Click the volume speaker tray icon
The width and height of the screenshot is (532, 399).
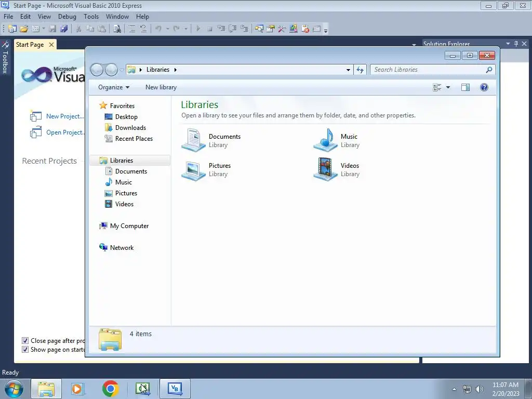[479, 389]
